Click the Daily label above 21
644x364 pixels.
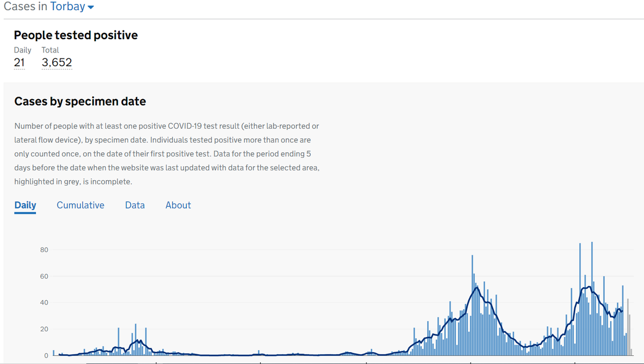point(23,50)
